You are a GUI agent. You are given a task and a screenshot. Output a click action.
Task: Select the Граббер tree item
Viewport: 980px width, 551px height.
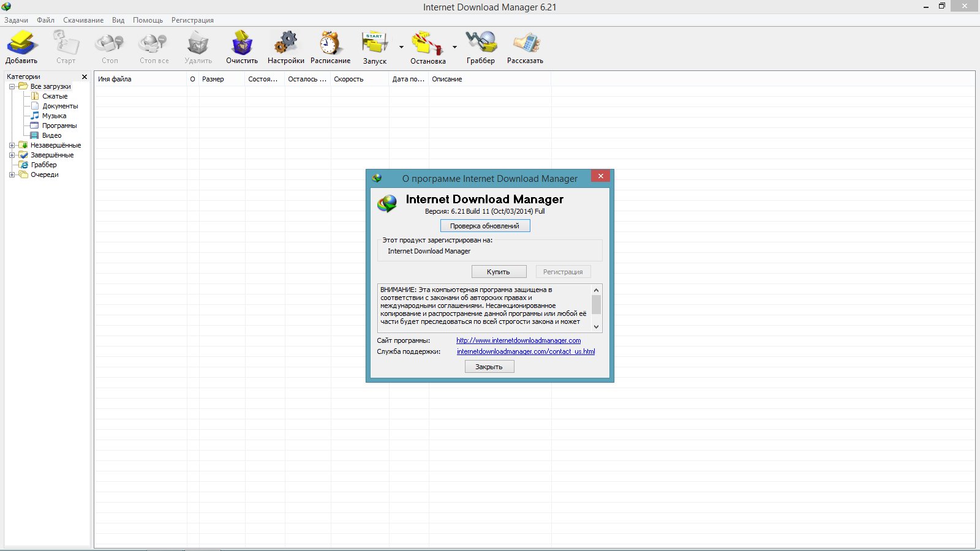43,165
